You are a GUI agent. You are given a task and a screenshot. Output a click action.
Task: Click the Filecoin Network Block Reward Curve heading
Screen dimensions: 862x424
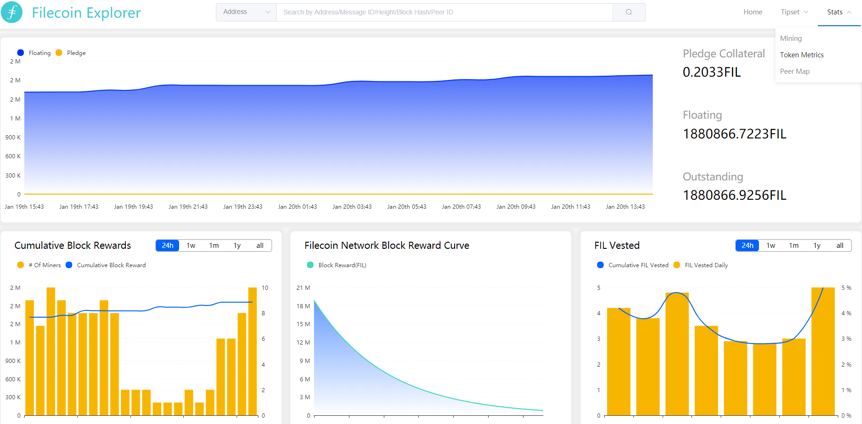click(386, 245)
